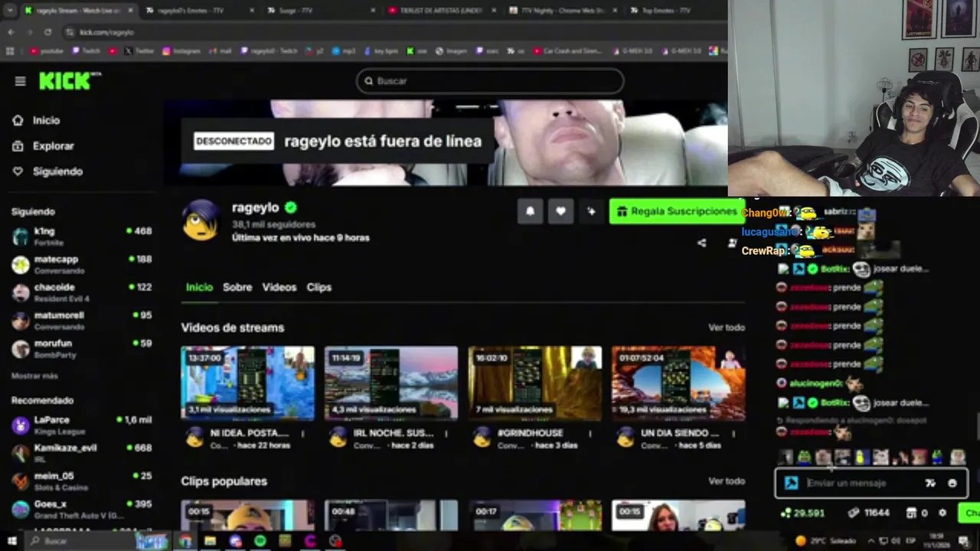The height and width of the screenshot is (551, 980).
Task: Open the youtube bookmark
Action: point(47,51)
